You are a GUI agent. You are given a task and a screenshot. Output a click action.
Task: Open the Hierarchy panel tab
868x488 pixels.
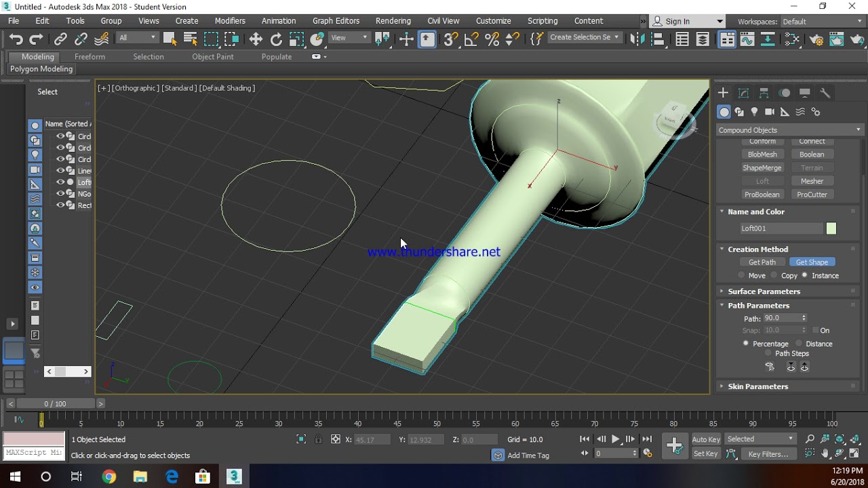764,94
